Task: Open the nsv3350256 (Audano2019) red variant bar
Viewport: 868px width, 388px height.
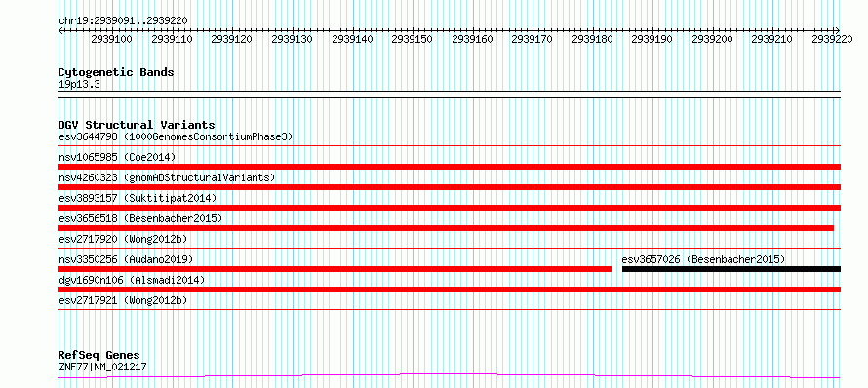Action: tap(335, 269)
